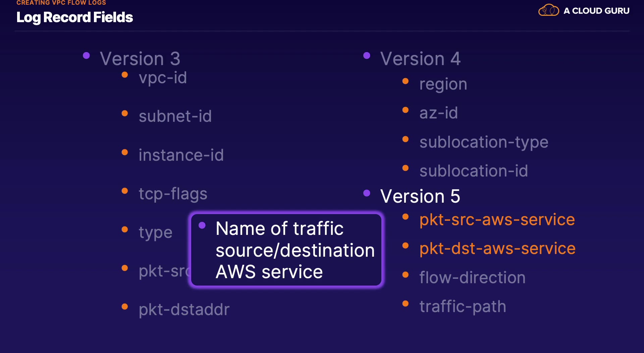644x353 pixels.
Task: Click the sublocation-type field label
Action: tap(484, 142)
